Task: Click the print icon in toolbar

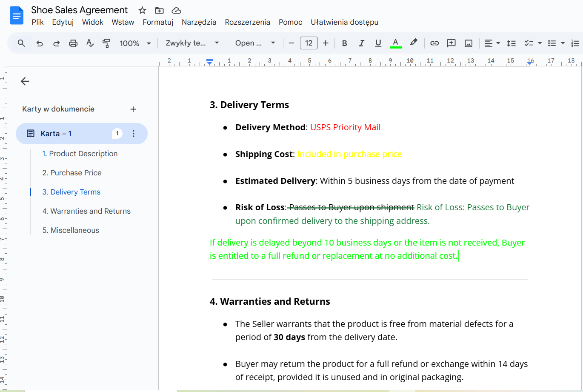Action: (x=73, y=43)
